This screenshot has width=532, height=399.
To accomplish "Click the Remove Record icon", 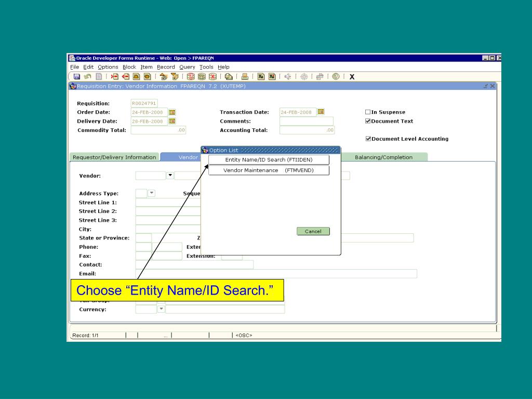I will (x=126, y=77).
